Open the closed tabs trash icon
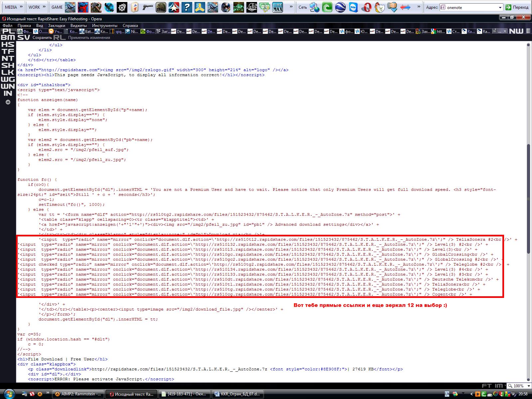The width and height of the screenshot is (532, 399). [528, 31]
